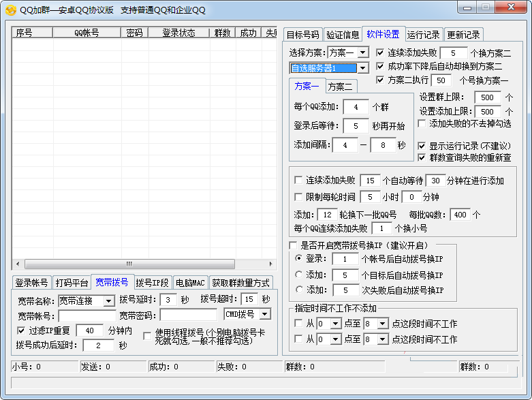Enable 限制每轮时间 checkbox
This screenshot has height=400, width=532.
298,197
